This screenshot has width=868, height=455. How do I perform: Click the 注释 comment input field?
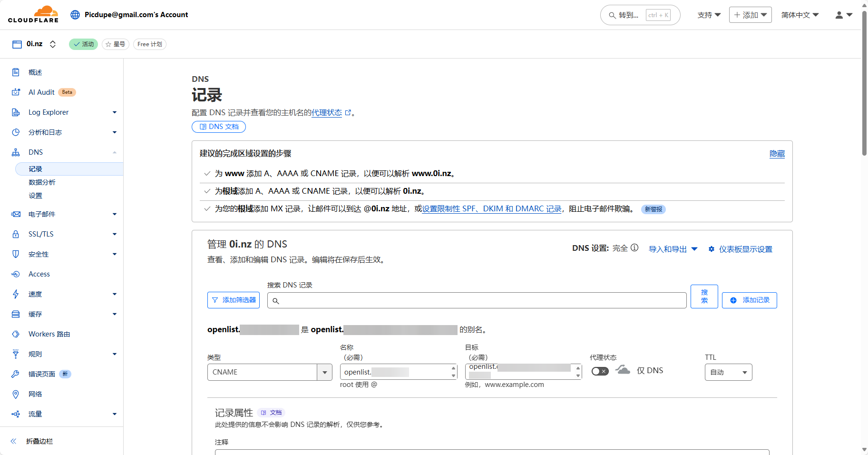point(492,452)
